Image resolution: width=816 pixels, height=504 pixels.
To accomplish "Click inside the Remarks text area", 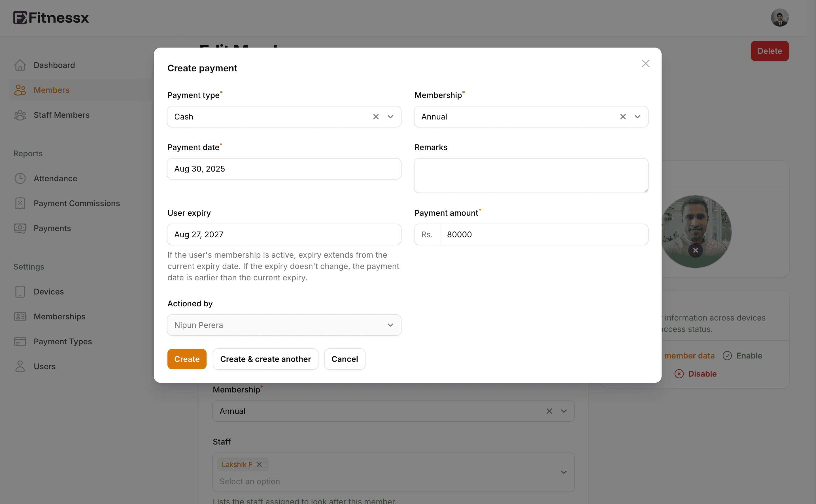I will (531, 175).
